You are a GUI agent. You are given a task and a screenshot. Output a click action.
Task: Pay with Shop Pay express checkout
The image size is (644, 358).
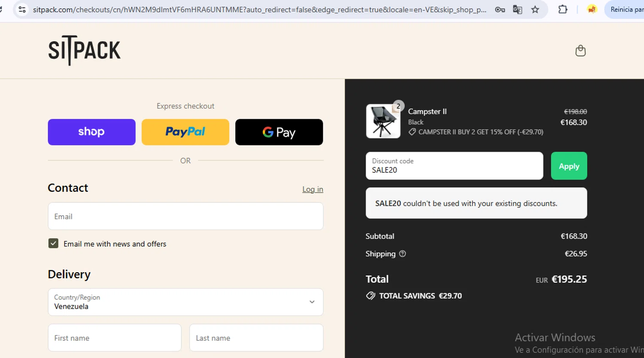coord(91,132)
